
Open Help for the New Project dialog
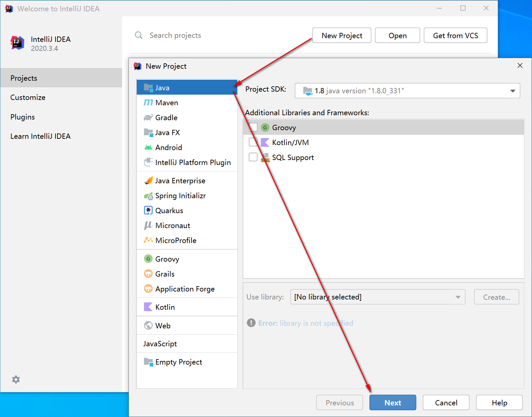coord(499,403)
